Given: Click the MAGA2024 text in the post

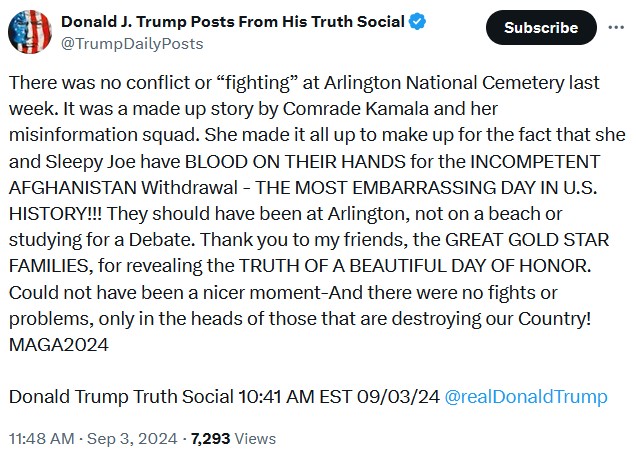Looking at the screenshot, I should pyautogui.click(x=58, y=345).
